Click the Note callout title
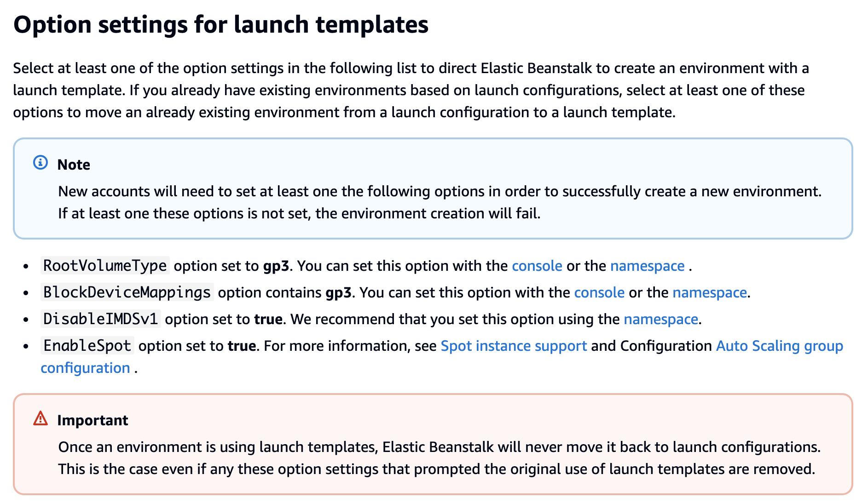The image size is (868, 503). 74,165
